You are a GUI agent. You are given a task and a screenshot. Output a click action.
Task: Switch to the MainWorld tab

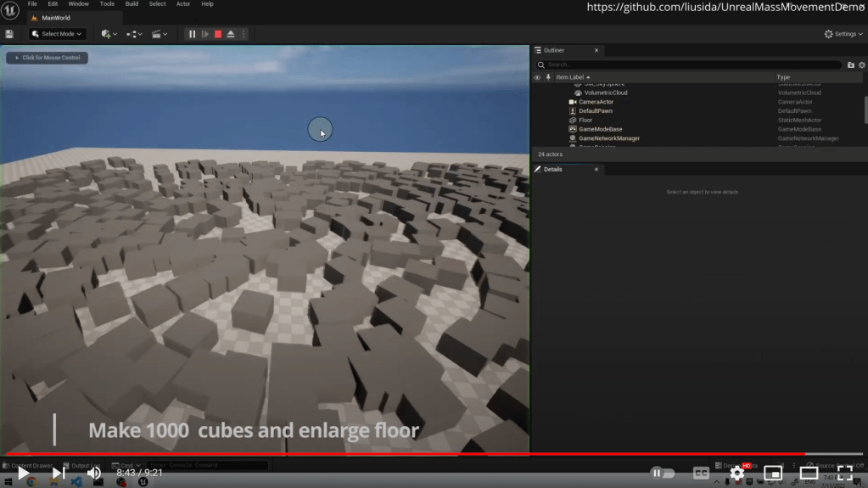(55, 18)
